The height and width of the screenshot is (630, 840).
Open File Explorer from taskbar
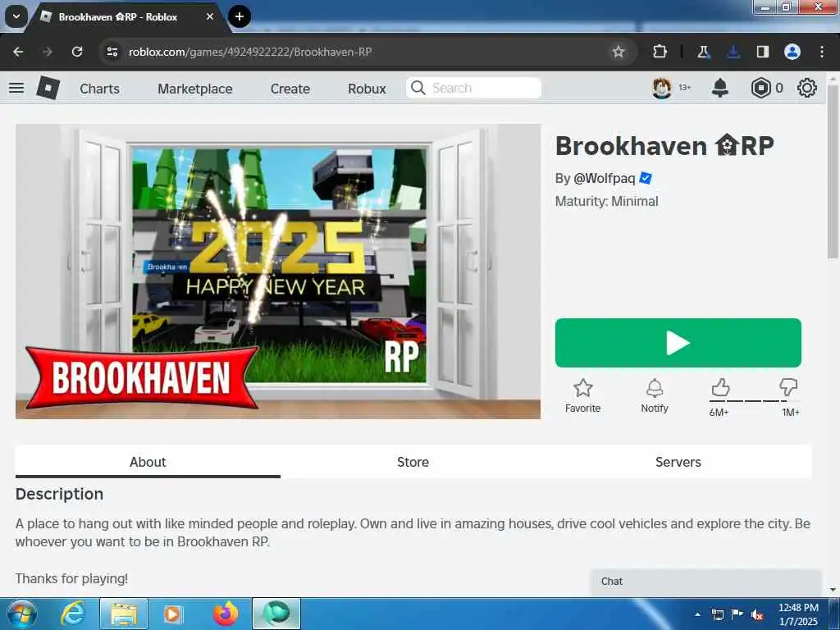(124, 614)
